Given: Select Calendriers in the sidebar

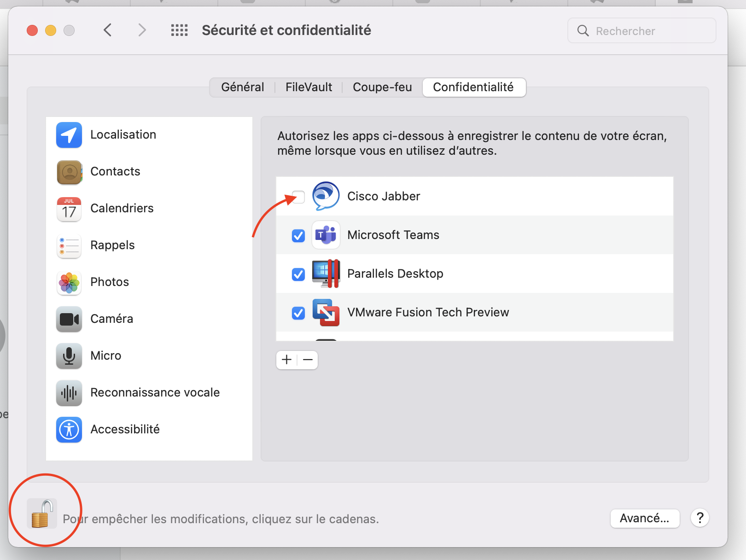Looking at the screenshot, I should (x=122, y=208).
